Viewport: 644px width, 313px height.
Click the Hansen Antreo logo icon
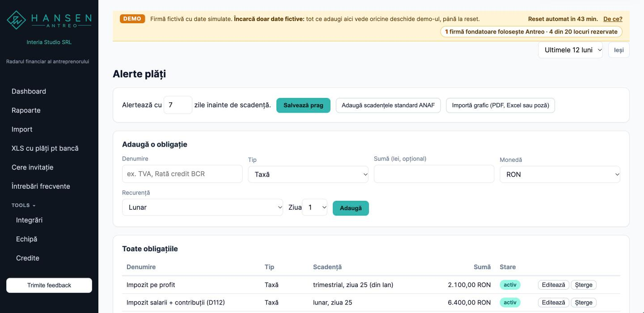(x=16, y=20)
